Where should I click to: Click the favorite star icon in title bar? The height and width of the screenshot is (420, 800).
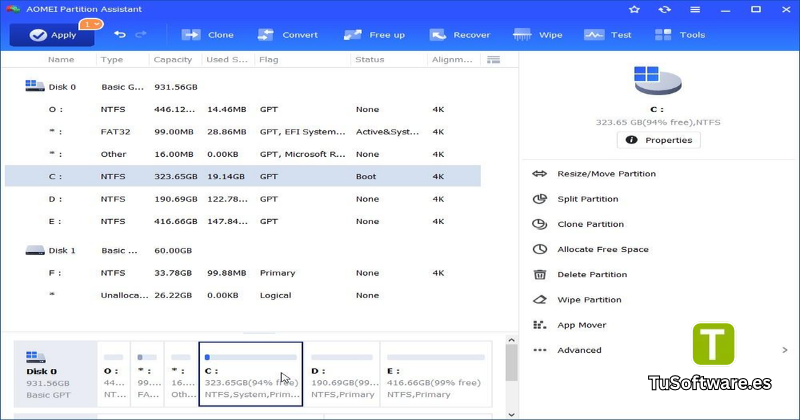pyautogui.click(x=634, y=9)
